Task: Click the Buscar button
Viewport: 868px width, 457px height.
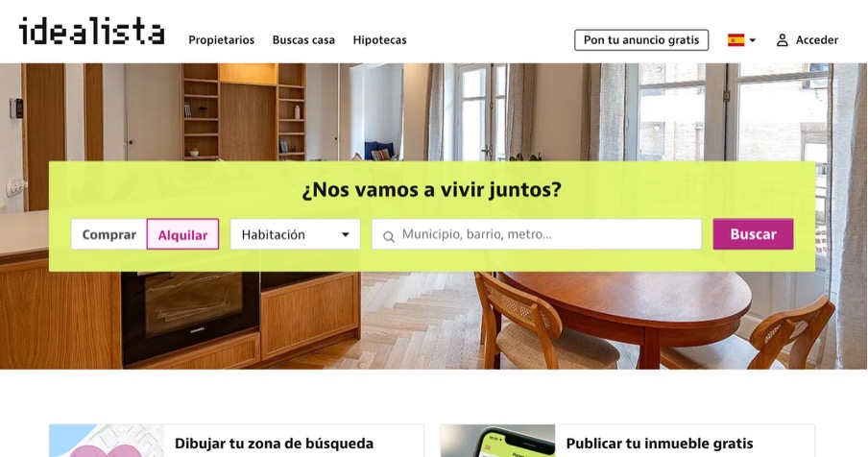Action: pyautogui.click(x=753, y=234)
